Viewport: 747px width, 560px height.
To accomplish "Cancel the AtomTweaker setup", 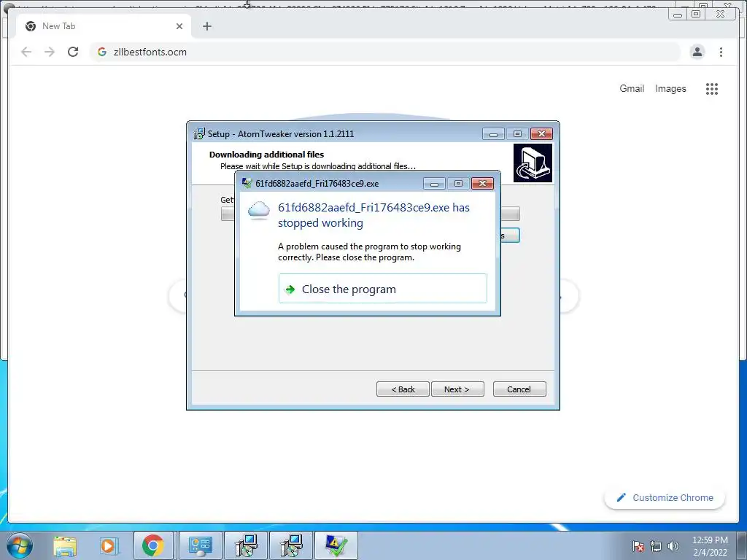I will click(519, 389).
